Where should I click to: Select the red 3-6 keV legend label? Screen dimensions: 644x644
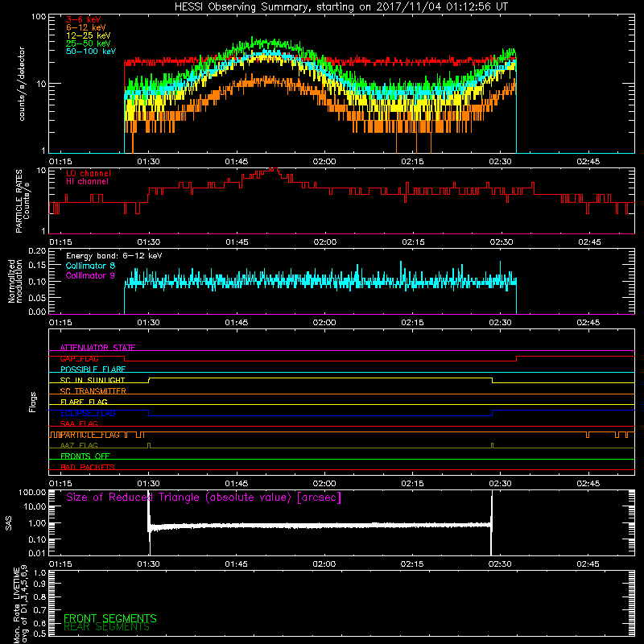(84, 19)
